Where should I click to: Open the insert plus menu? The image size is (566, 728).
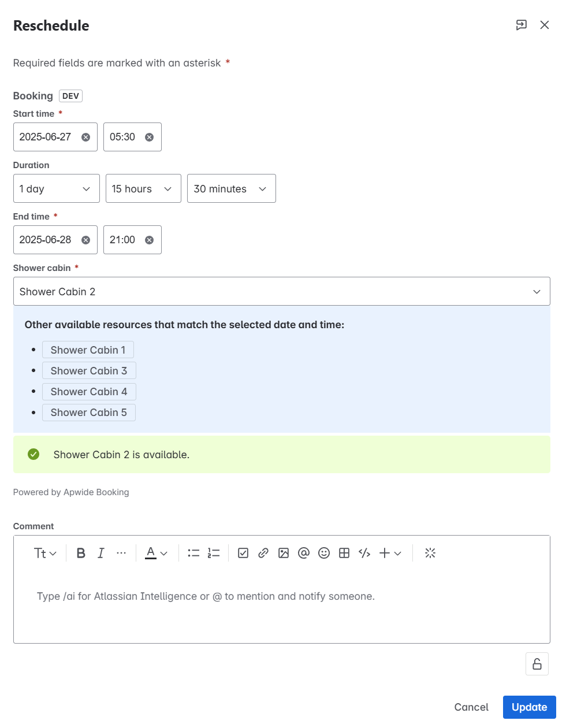coord(390,553)
